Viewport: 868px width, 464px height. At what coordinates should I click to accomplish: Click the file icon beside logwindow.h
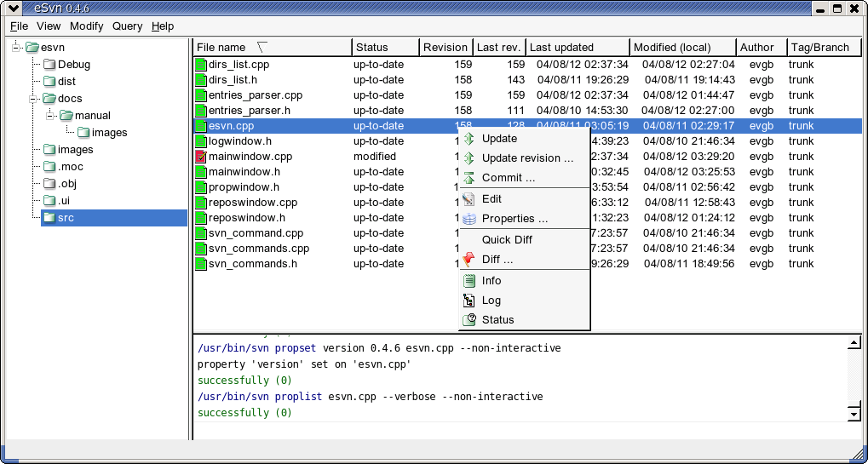pyautogui.click(x=201, y=141)
